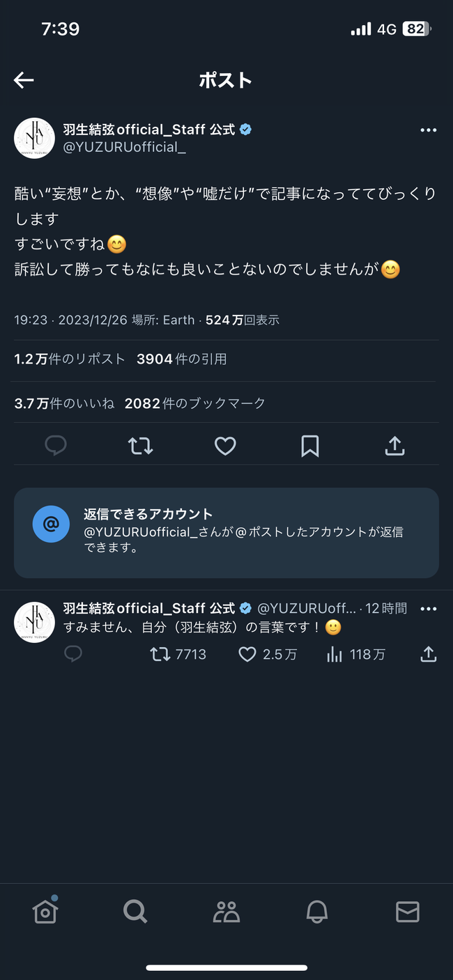Open options menu on the reply post
The width and height of the screenshot is (453, 980).
428,608
